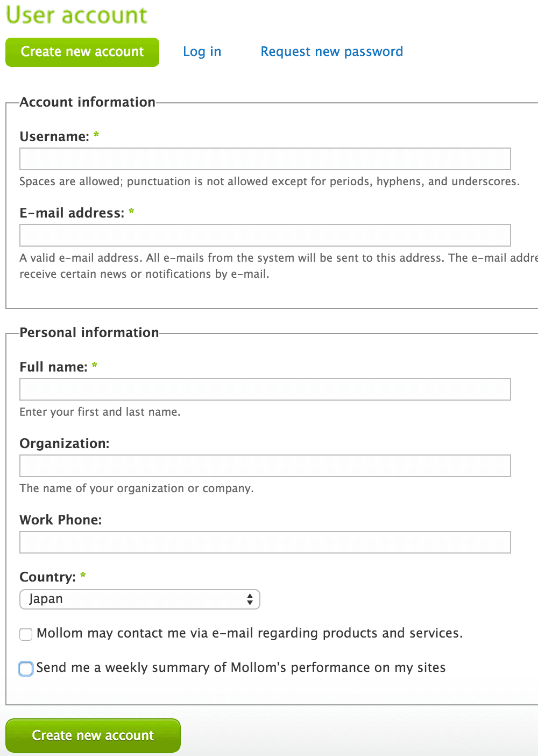Enable the weekly summary checkbox
Viewport: 538px width, 756px height.
click(26, 669)
